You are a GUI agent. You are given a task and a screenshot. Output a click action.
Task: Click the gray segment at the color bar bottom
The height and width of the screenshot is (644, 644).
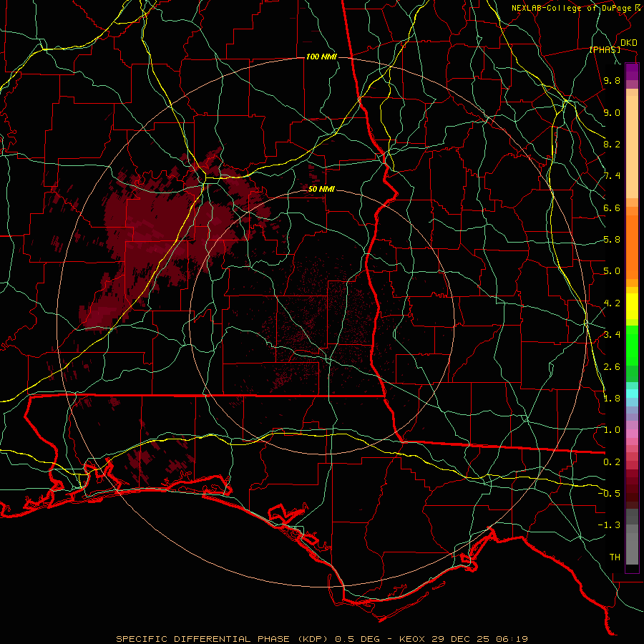[x=632, y=545]
